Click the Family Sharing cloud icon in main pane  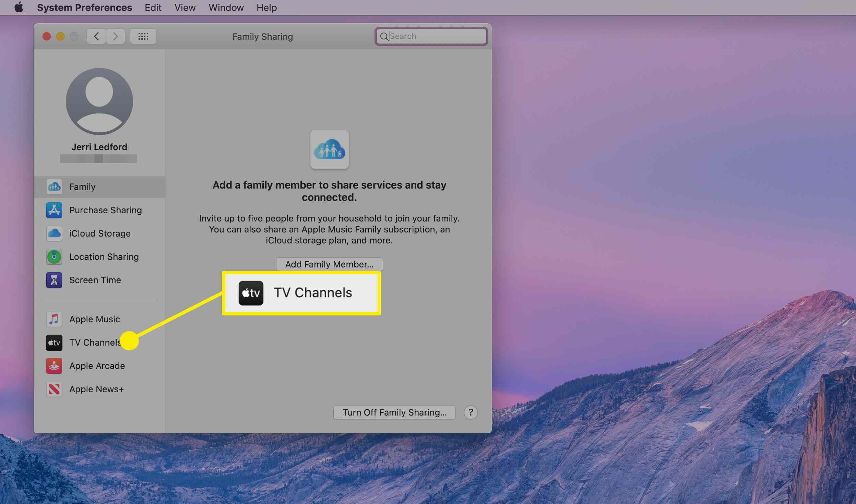pos(330,149)
